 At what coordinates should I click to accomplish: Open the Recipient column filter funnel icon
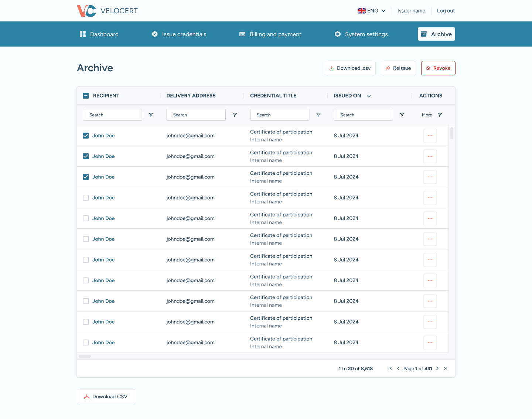(x=151, y=115)
